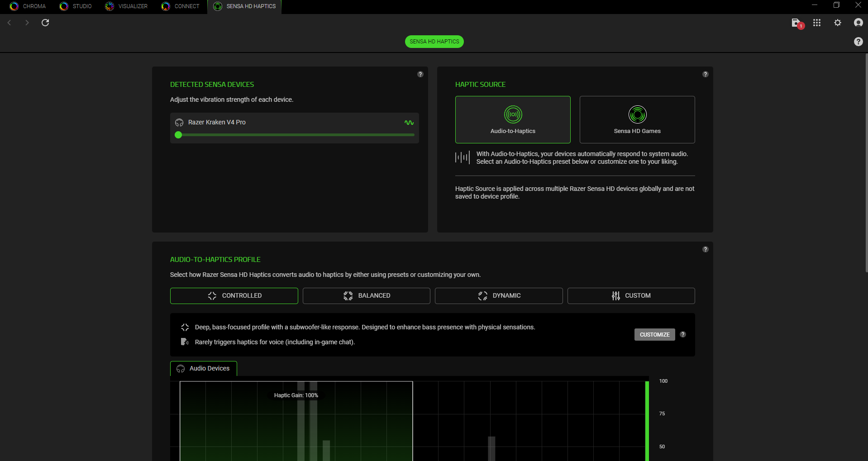Switch to the Custom haptics profile
The image size is (868, 461).
click(x=631, y=296)
